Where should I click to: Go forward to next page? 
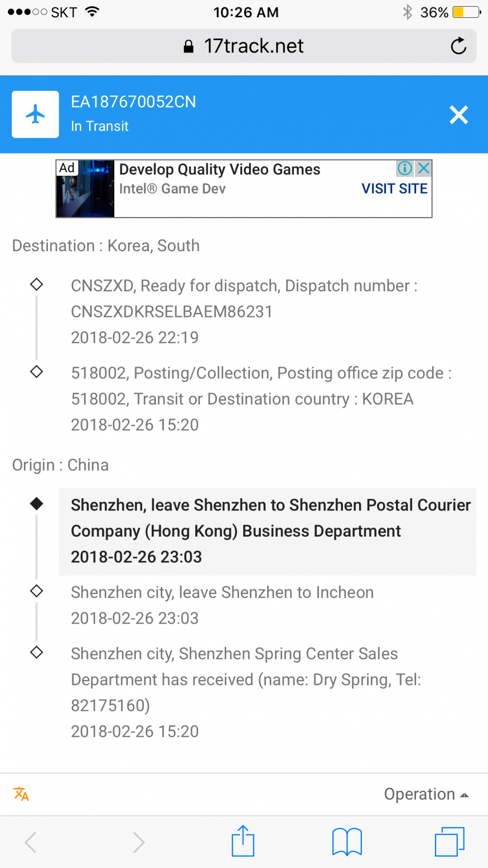tap(138, 842)
